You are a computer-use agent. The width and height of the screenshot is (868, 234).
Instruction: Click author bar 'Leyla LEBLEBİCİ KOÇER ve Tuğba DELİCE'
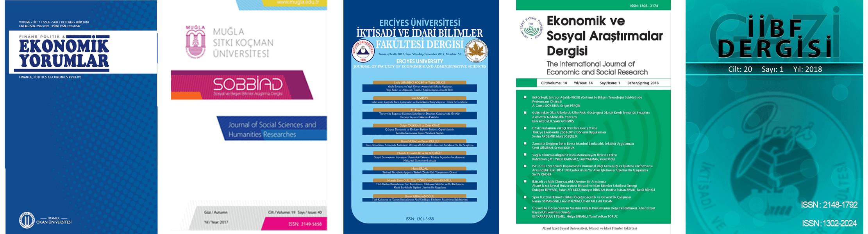(420, 83)
